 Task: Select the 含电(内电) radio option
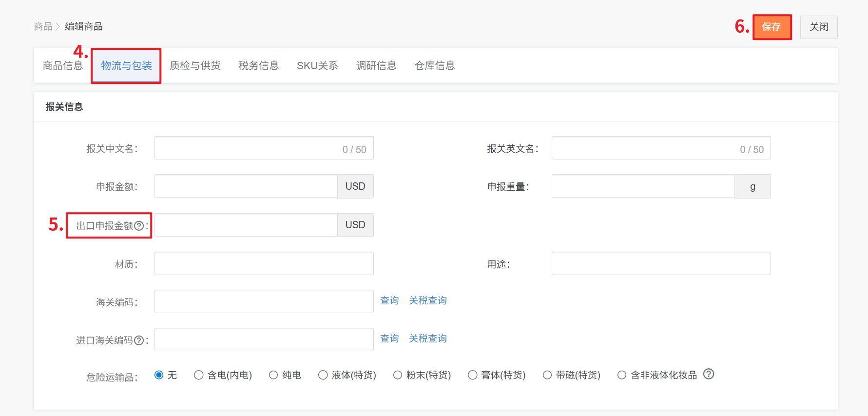tap(198, 375)
